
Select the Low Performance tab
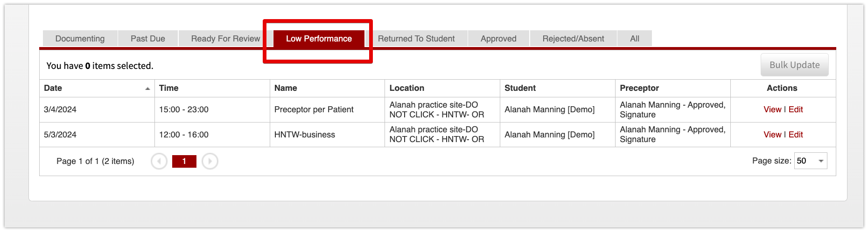point(319,39)
